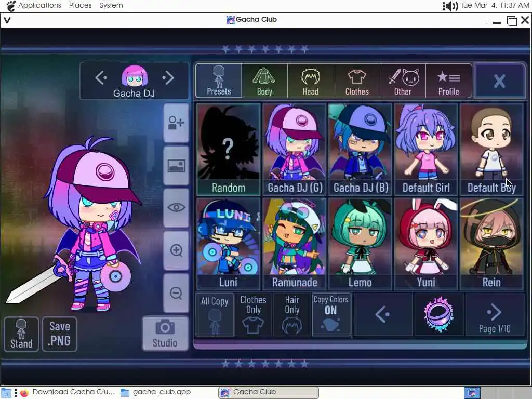The height and width of the screenshot is (399, 532).
Task: Click the Gacha DJ character head icon
Action: [135, 76]
